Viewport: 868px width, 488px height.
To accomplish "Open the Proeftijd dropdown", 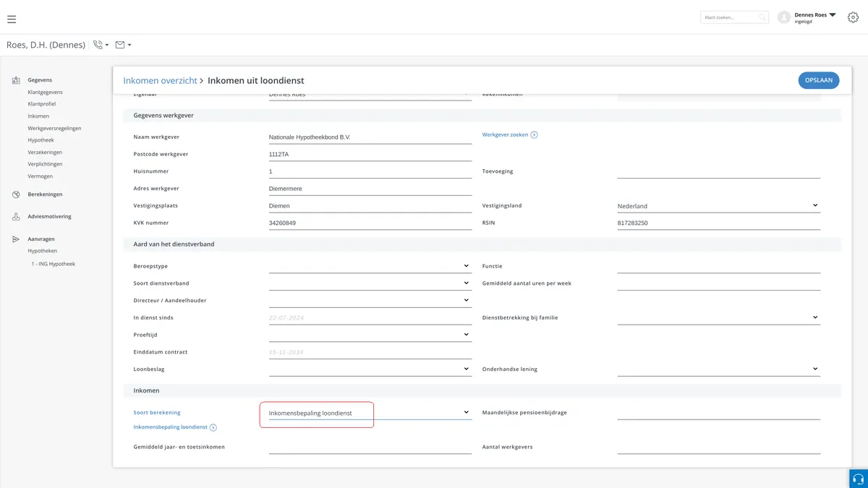I will point(370,335).
